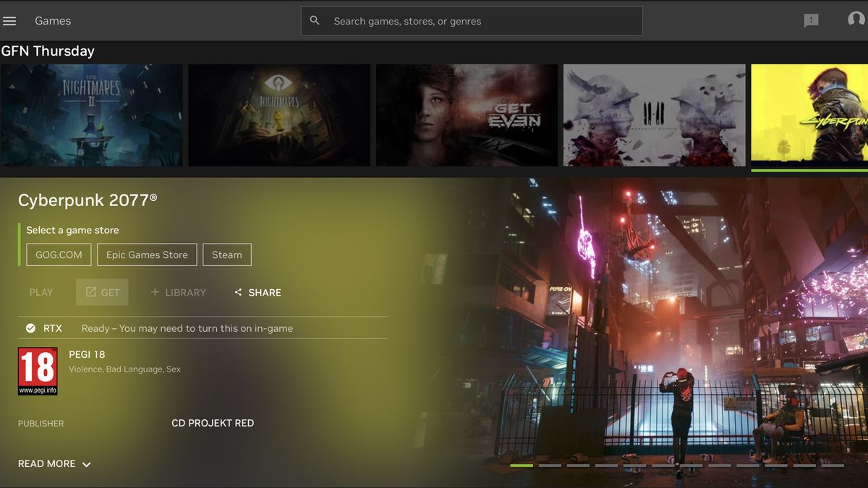Open the Little Nightmares II thumbnail
868x488 pixels.
coord(92,116)
